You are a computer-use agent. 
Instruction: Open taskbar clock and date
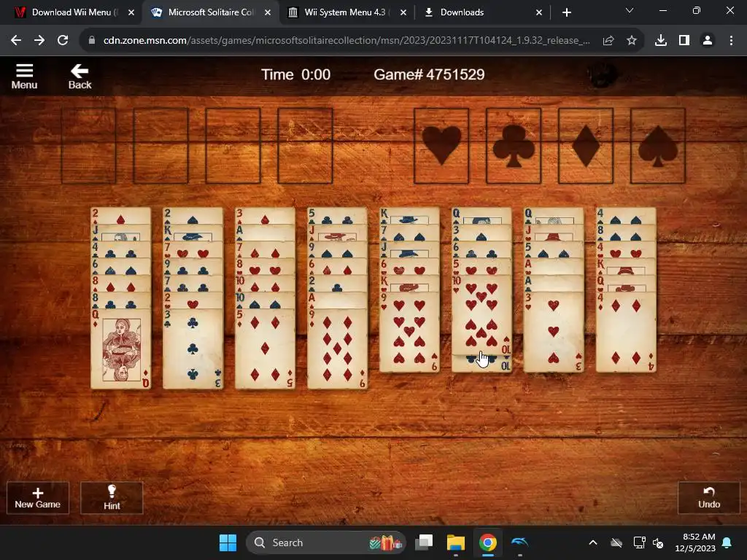pos(695,542)
